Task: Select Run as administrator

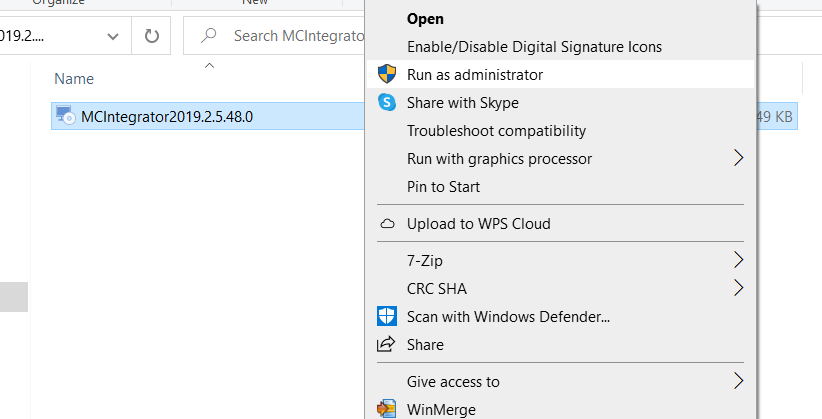Action: pyautogui.click(x=560, y=74)
